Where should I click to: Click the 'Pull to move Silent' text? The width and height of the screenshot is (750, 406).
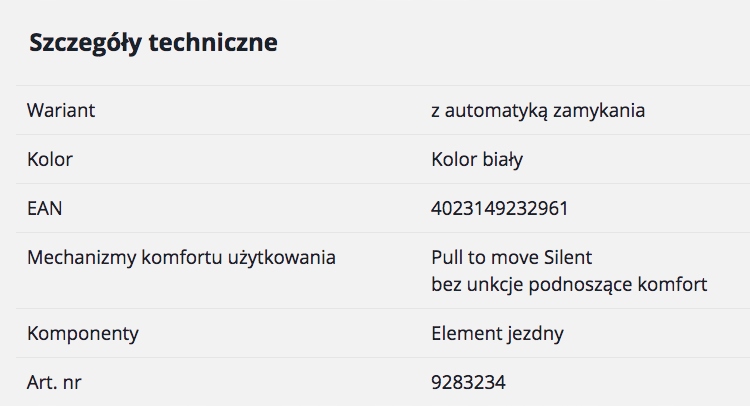coord(511,258)
